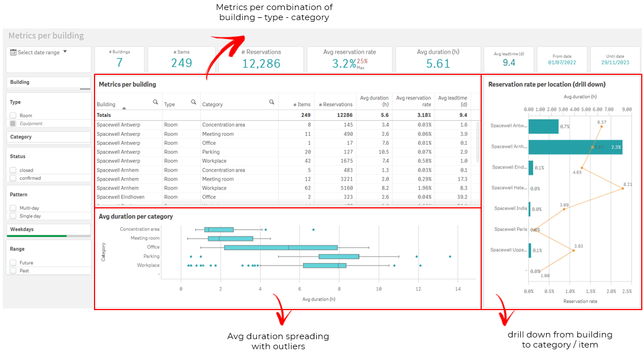Viewport: 644px width, 352px height.
Task: Sort by Avg leadtime (d) column header
Action: coord(453,101)
